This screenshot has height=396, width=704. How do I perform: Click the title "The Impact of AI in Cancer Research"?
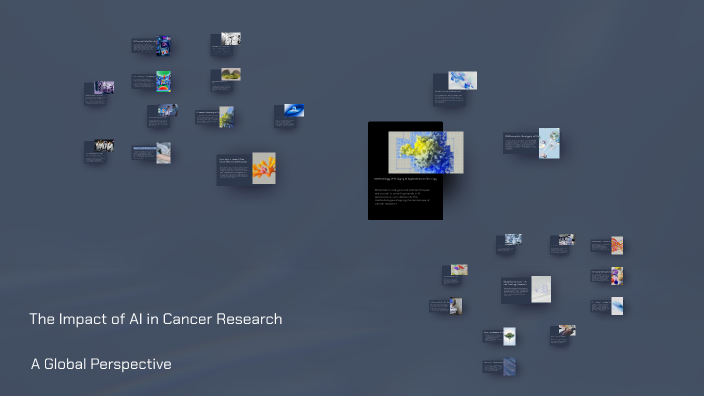(x=156, y=319)
